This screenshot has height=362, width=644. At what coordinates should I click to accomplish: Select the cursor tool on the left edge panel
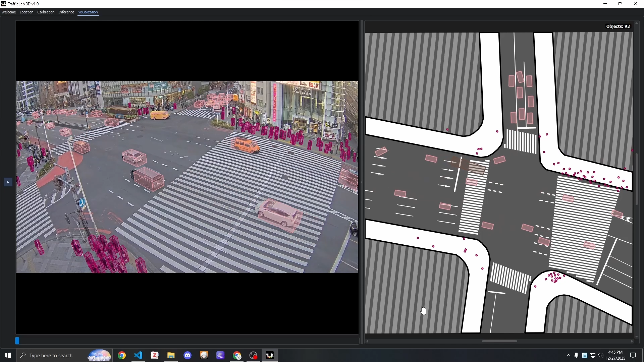tap(8, 182)
